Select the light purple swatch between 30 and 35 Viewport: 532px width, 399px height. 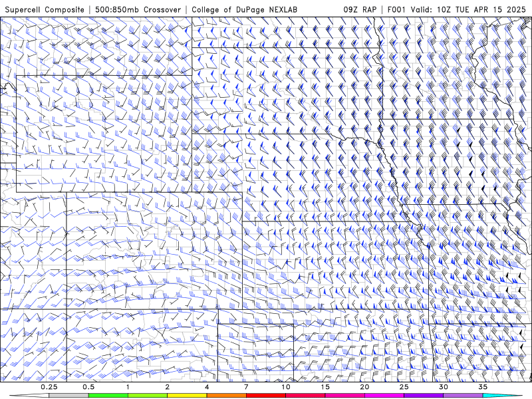coord(463,396)
